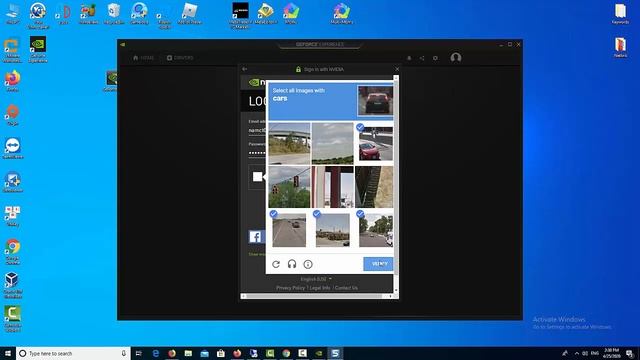Deselect the checked parking lot tile
Screen dimensions: 640x360
(x=333, y=230)
